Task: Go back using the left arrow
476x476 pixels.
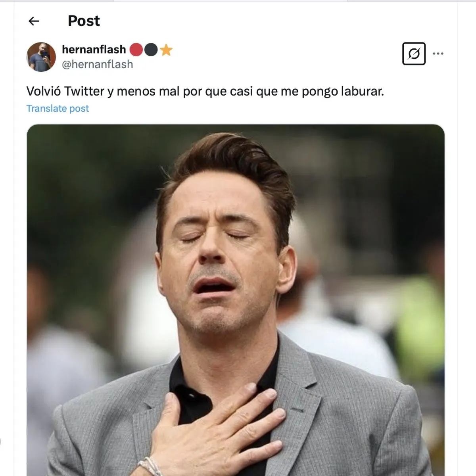Action: [34, 21]
